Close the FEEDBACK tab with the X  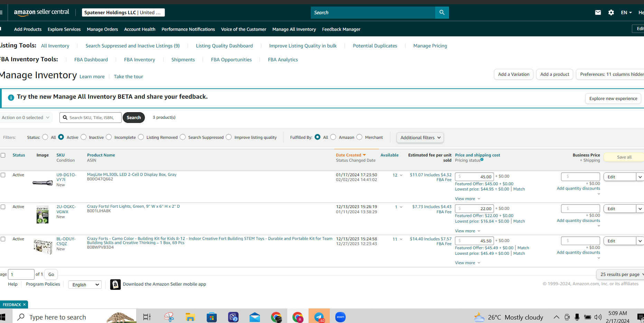coord(24,305)
